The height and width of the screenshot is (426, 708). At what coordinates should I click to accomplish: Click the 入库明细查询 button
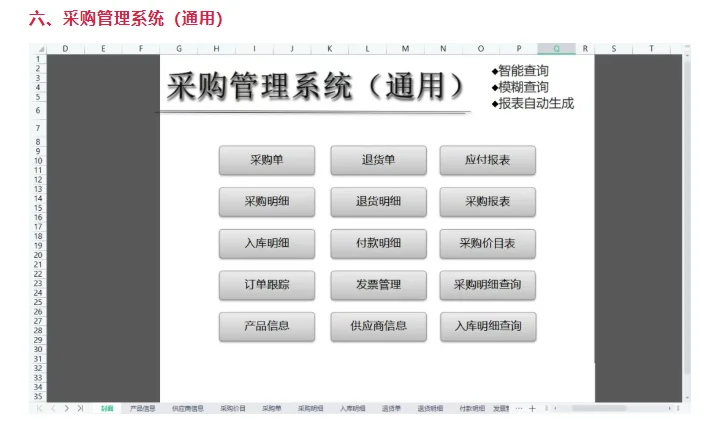click(x=488, y=327)
